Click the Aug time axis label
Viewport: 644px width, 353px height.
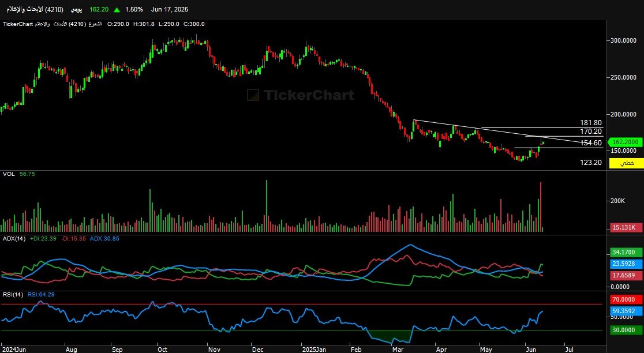[71, 350]
